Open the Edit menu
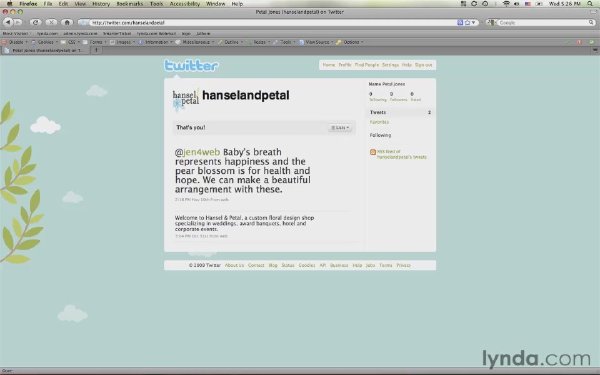The image size is (600, 375). pyautogui.click(x=63, y=3)
